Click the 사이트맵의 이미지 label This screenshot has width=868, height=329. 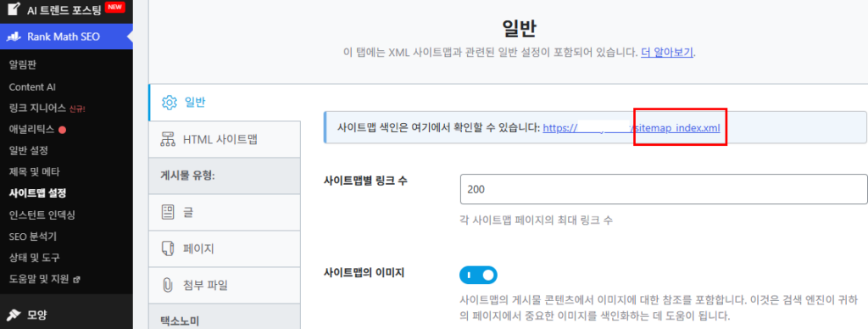pos(364,271)
